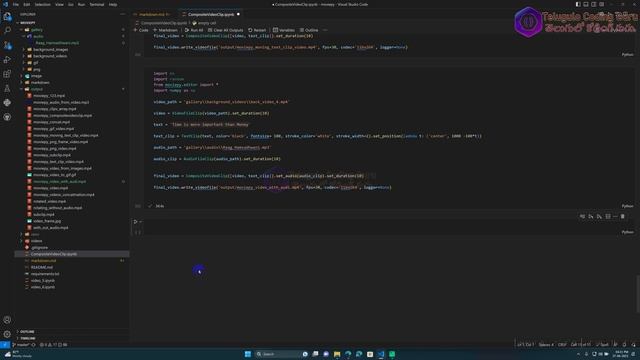
Task: Open Explorer more actions ellipsis
Action: point(122,14)
